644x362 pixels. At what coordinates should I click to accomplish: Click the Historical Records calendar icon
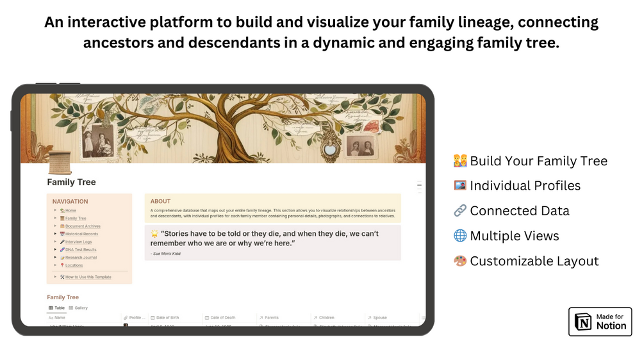coord(62,234)
